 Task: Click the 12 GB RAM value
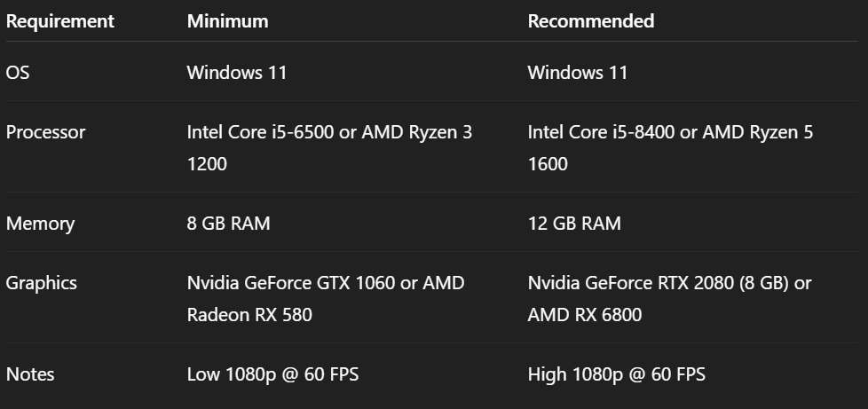click(574, 224)
